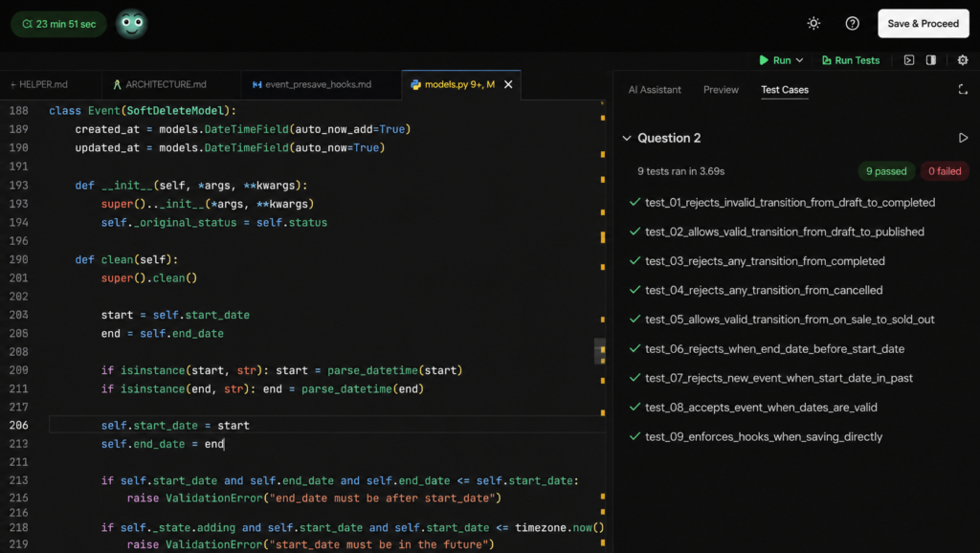Click the test_05 passed checkmark icon

pyautogui.click(x=635, y=319)
